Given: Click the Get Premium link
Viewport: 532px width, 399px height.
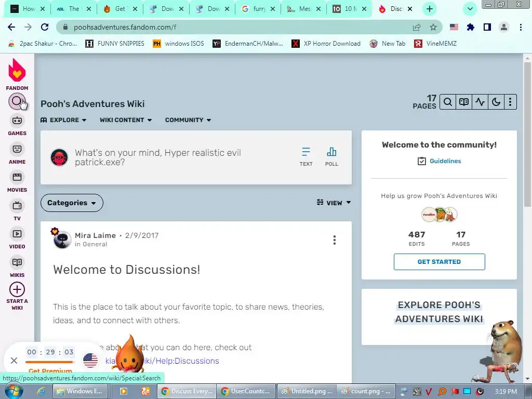Looking at the screenshot, I should (50, 370).
